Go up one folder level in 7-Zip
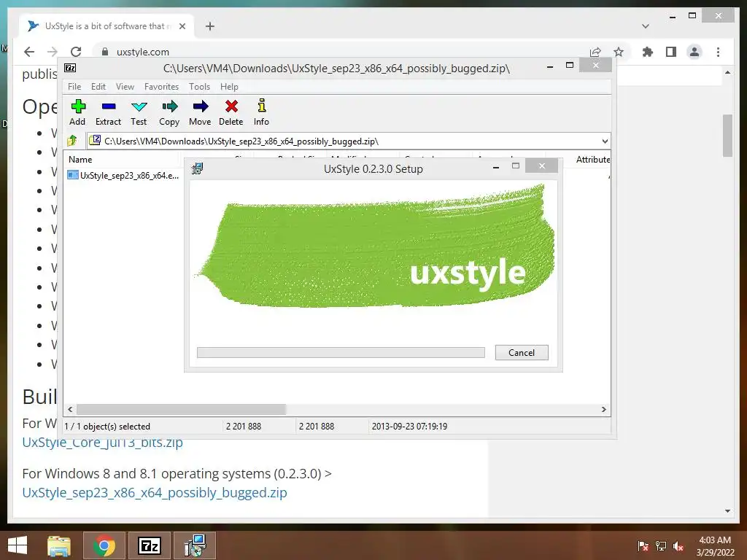This screenshot has height=560, width=747. point(72,141)
